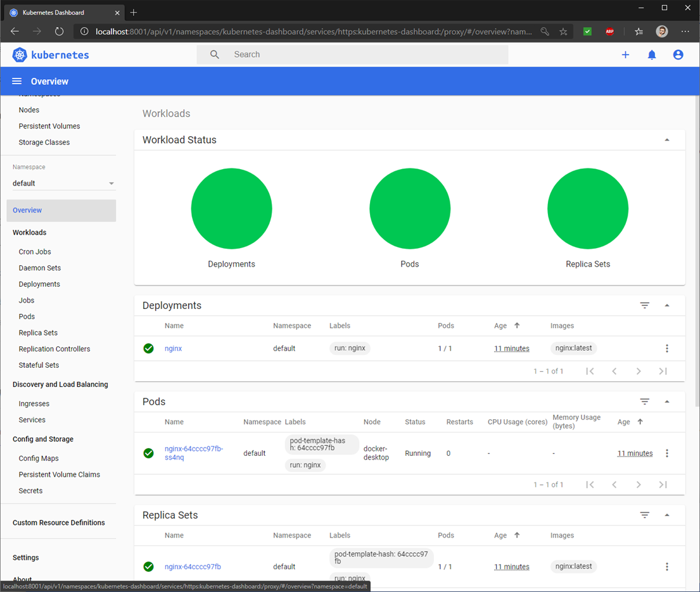Open actions menu for nginx-64cccc97fb replica set
Screen dimensions: 700x592
click(x=667, y=567)
